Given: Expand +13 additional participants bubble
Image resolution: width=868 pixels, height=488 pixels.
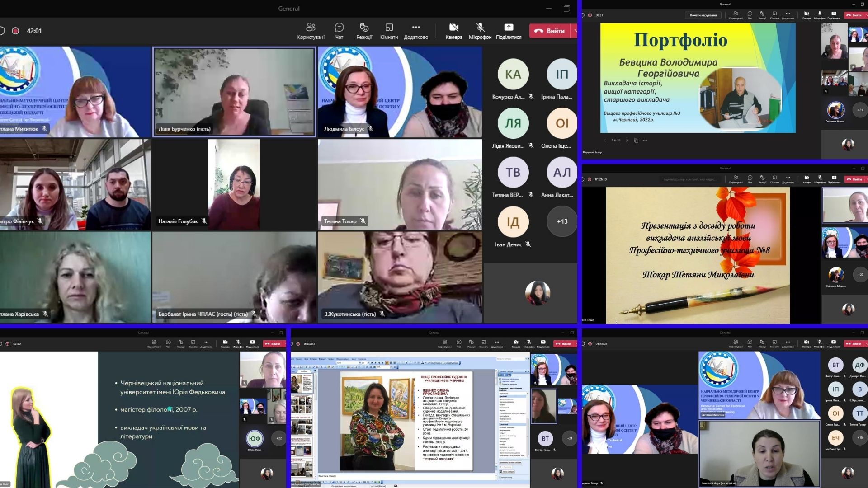Looking at the screenshot, I should click(x=562, y=221).
